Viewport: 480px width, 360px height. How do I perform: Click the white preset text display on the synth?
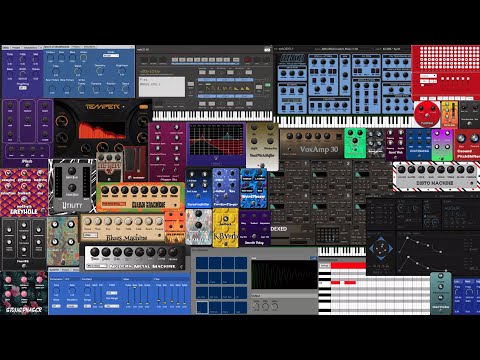point(162,87)
